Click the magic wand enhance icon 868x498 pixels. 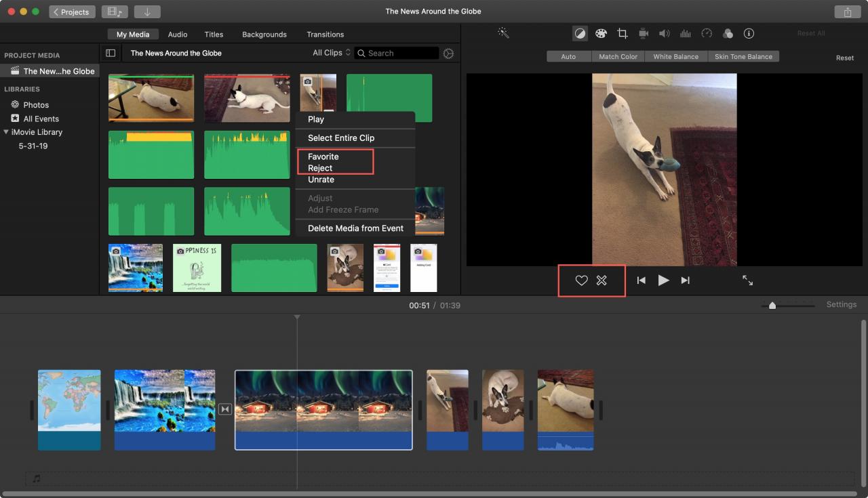[x=503, y=33]
